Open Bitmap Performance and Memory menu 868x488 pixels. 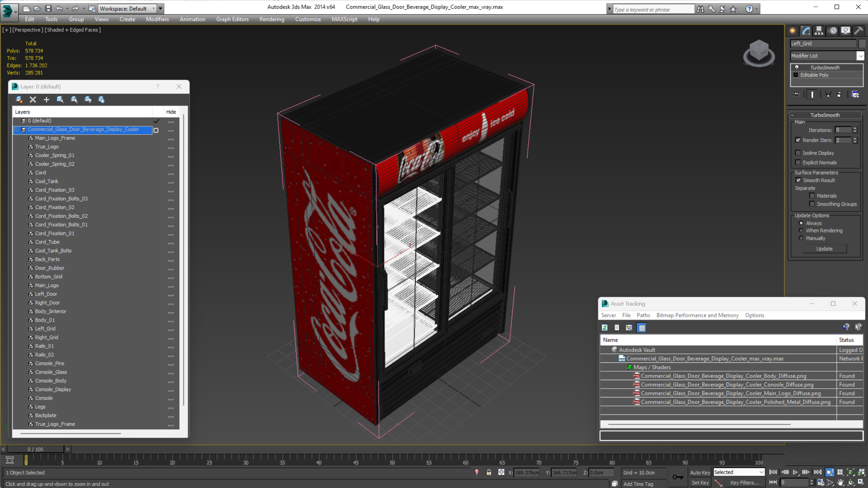697,315
